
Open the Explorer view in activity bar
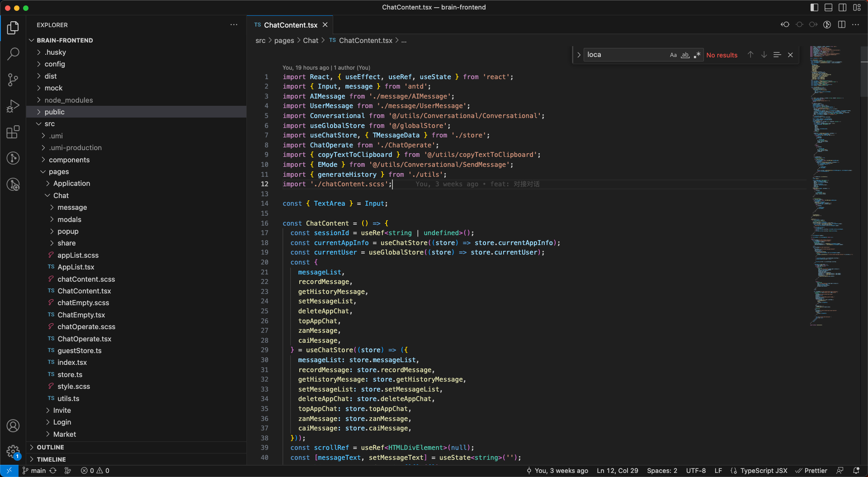13,28
